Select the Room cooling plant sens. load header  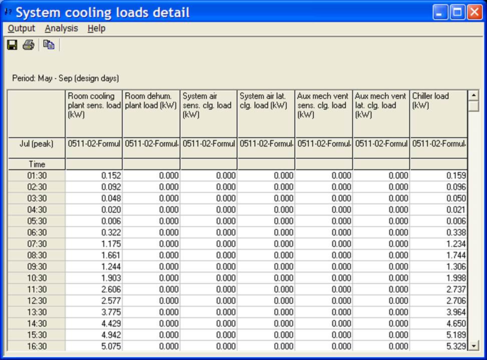(x=94, y=113)
